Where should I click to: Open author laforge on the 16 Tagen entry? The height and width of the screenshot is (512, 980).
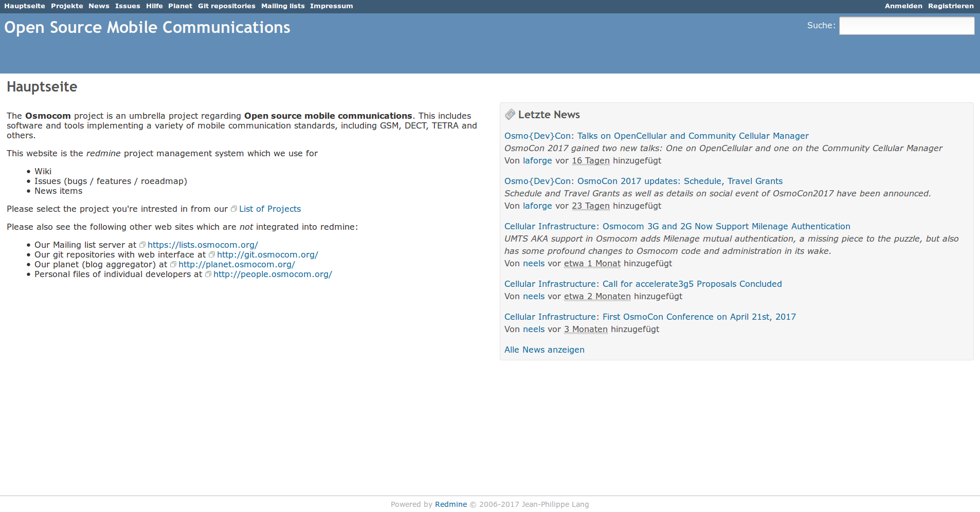(537, 160)
